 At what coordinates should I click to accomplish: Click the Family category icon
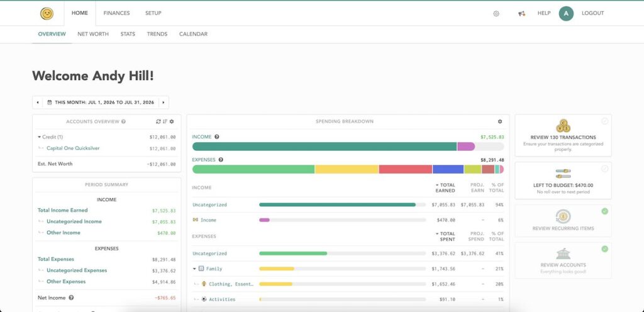(201, 269)
